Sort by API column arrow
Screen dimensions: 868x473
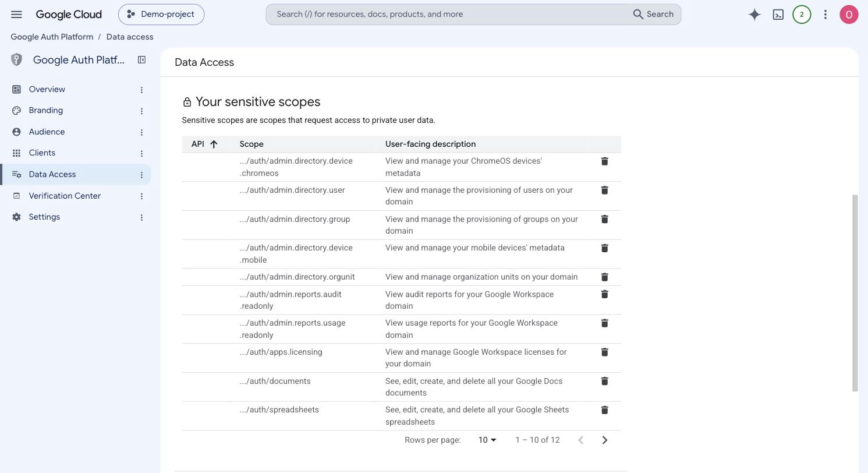214,144
